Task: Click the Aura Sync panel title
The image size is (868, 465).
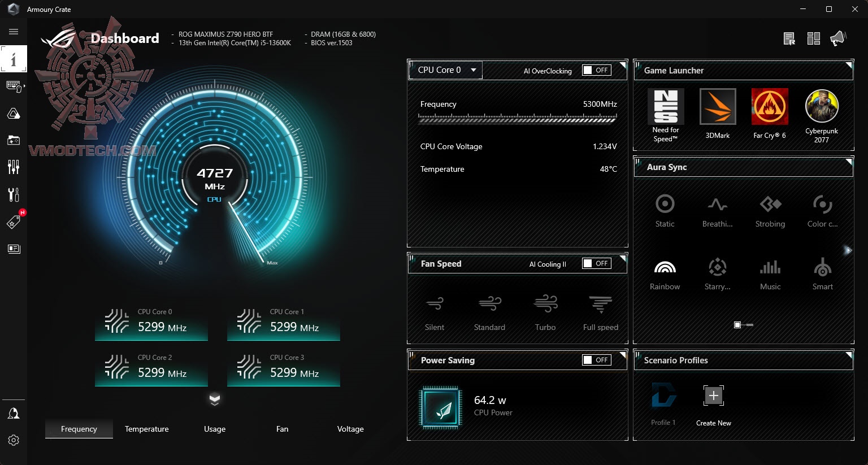Action: pos(667,167)
